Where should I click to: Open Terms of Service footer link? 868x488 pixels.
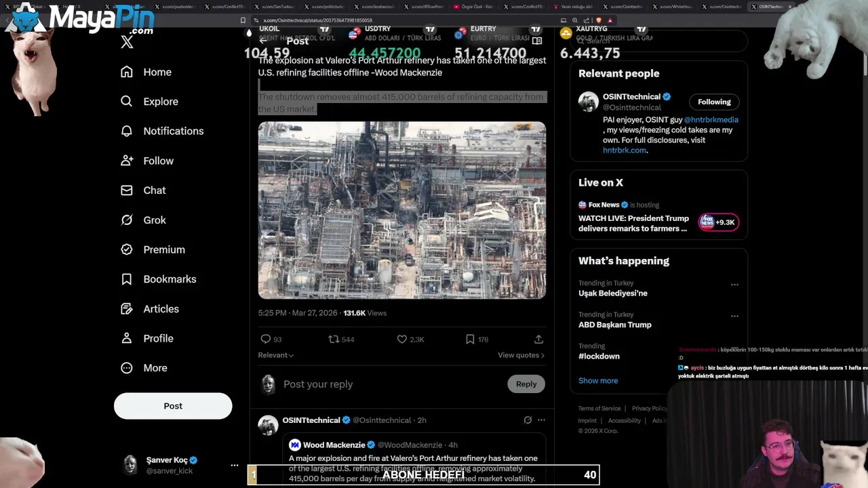pyautogui.click(x=599, y=409)
